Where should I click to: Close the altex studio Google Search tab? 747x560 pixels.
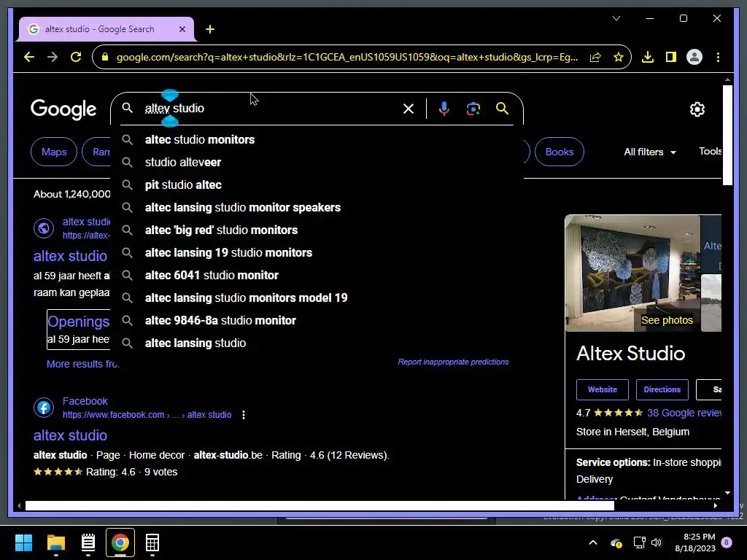[x=182, y=29]
